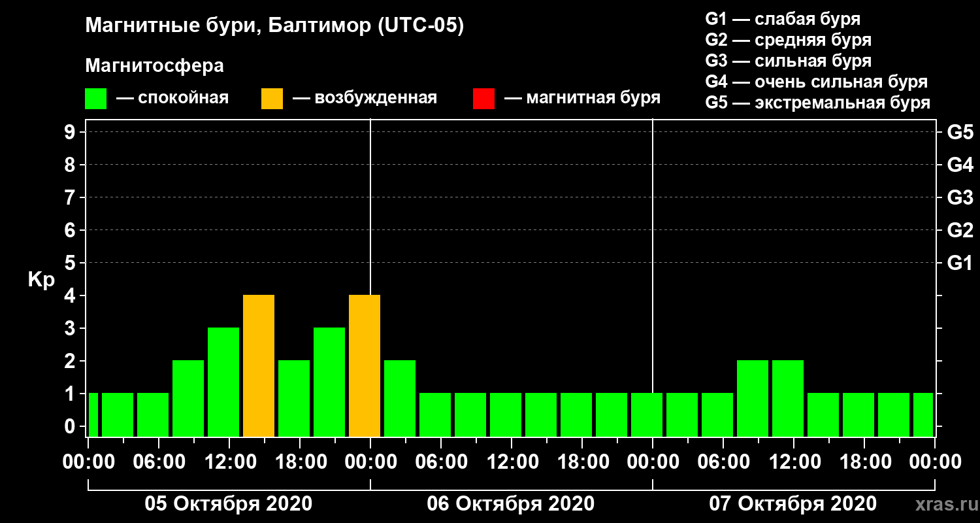This screenshot has width=980, height=523.
Task: Click the '06:00' tick label for 06 Октября
Action: click(x=441, y=462)
